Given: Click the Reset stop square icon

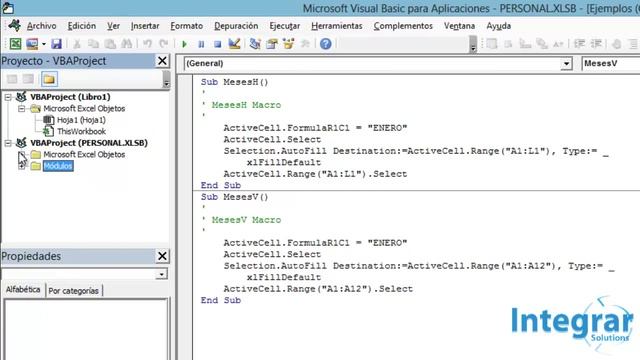Looking at the screenshot, I should 218,44.
